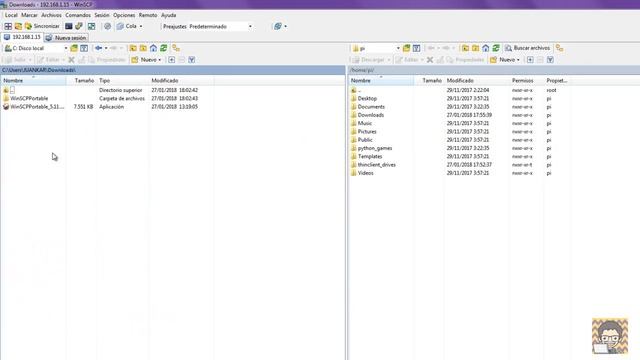Image resolution: width=640 pixels, height=360 pixels.
Task: Sort remote files by Permisos column
Action: tap(526, 80)
